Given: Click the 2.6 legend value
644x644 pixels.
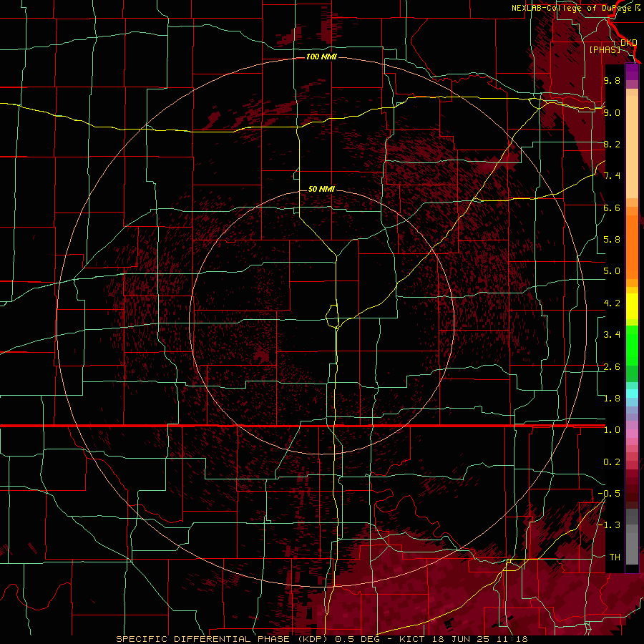Looking at the screenshot, I should pos(612,367).
